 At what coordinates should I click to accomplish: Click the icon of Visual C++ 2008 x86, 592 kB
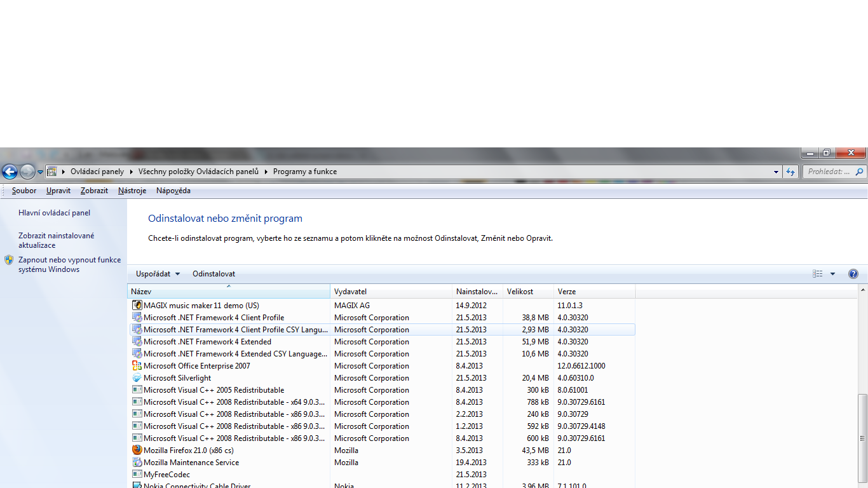click(137, 426)
